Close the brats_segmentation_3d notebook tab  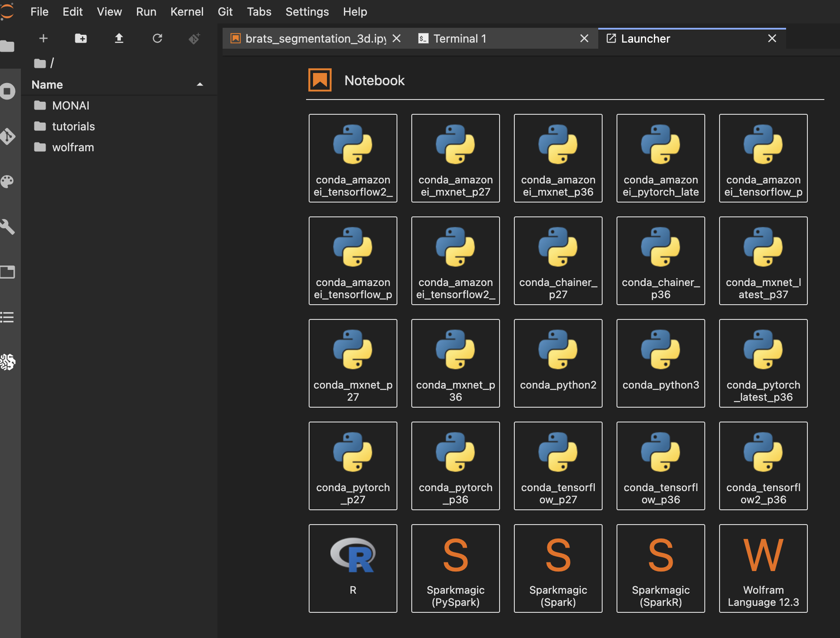point(397,39)
